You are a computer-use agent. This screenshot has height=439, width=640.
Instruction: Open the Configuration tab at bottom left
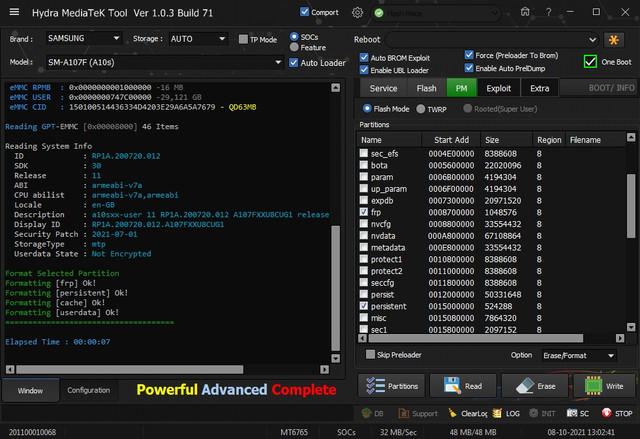tap(88, 390)
